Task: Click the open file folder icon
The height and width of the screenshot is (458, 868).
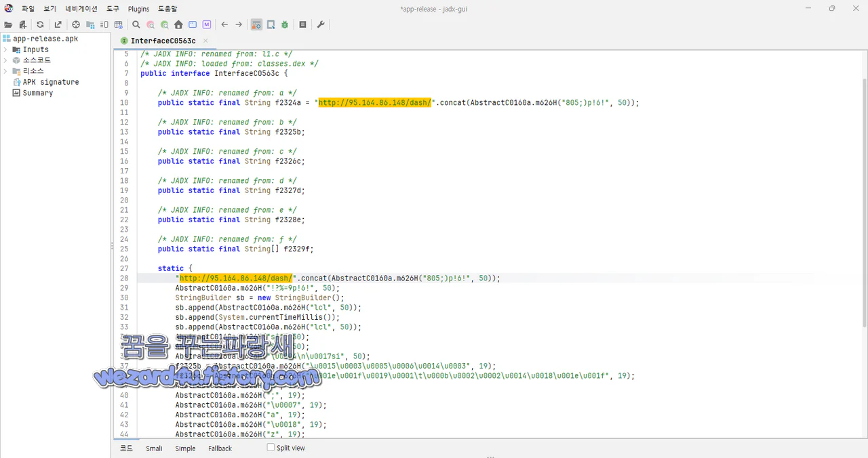Action: click(8, 24)
